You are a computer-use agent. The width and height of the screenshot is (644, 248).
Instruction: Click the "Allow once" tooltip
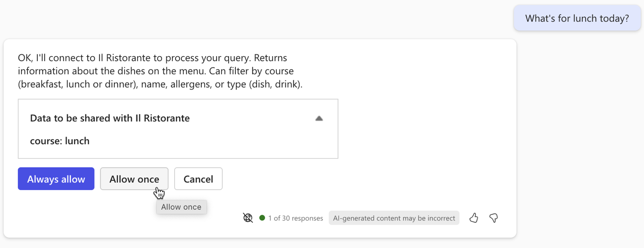tap(181, 207)
